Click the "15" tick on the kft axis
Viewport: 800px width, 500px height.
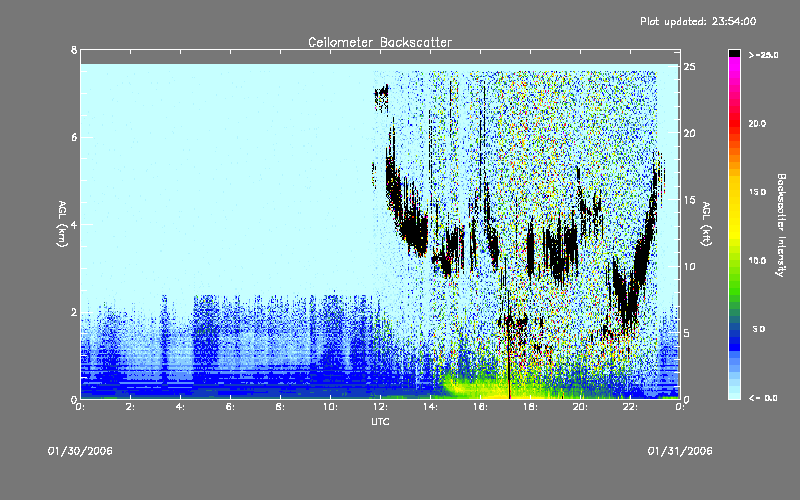(689, 200)
